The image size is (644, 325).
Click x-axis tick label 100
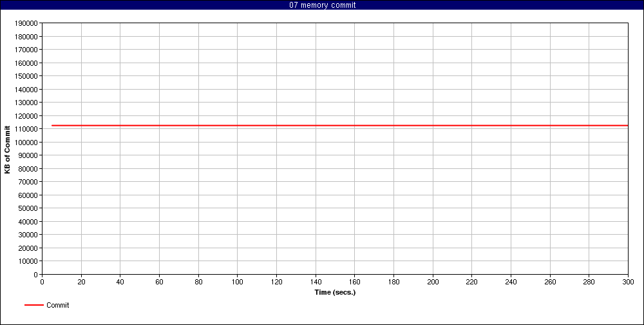click(x=238, y=282)
